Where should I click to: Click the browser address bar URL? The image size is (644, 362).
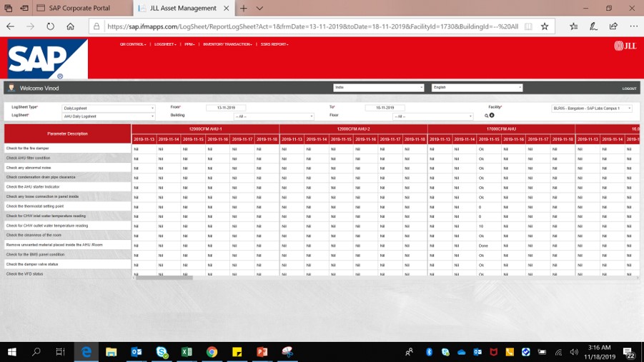(x=312, y=26)
